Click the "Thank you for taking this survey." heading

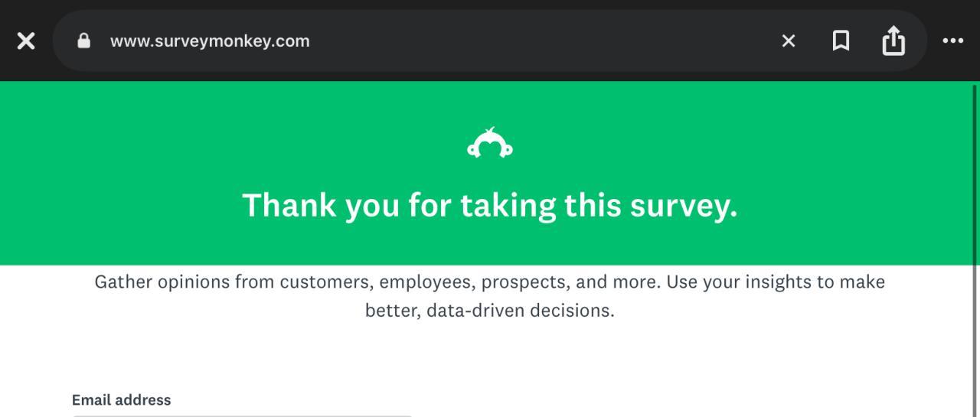(490, 205)
